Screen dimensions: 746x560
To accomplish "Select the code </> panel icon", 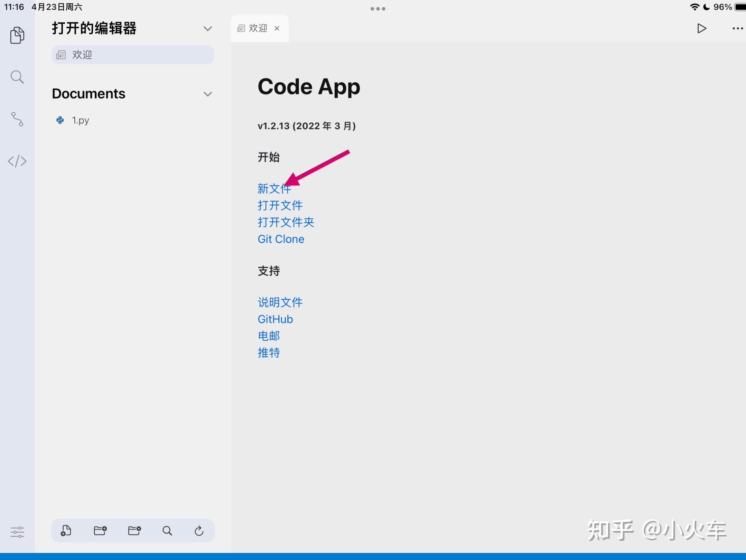I will point(17,161).
